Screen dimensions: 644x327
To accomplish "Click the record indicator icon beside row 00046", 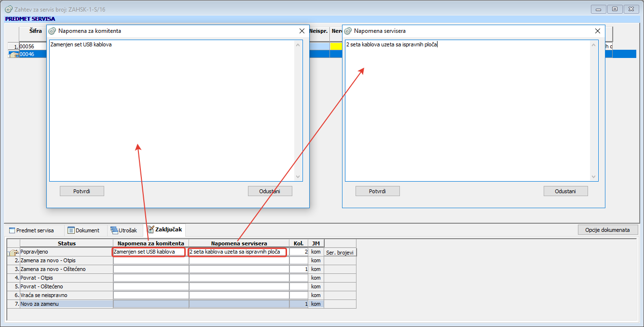I will [14, 55].
